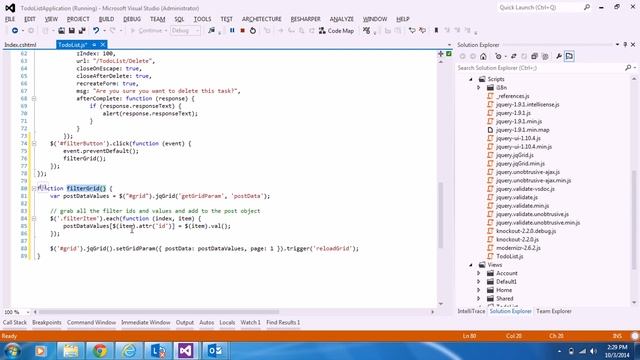Show the Output window tab
This screenshot has width=640, height=360.
185,322
